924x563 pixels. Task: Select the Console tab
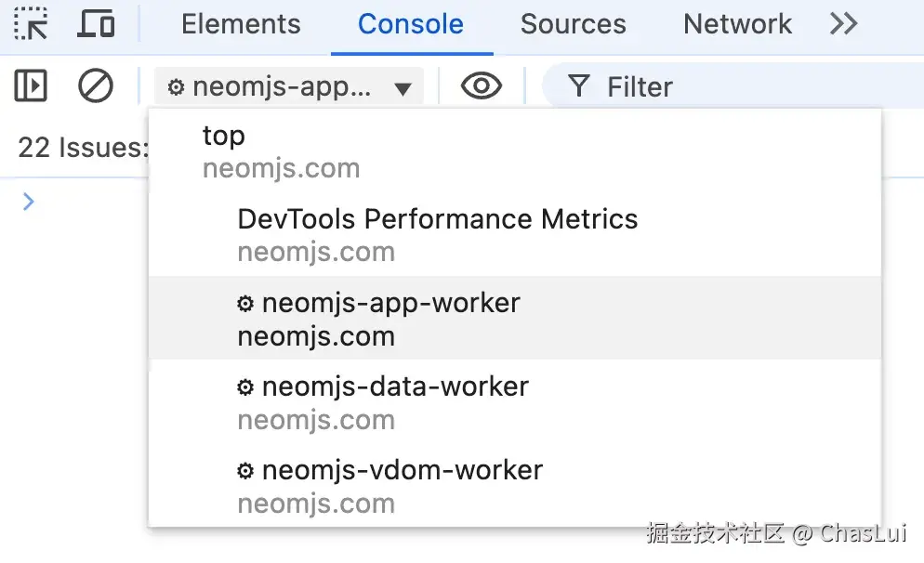click(410, 24)
